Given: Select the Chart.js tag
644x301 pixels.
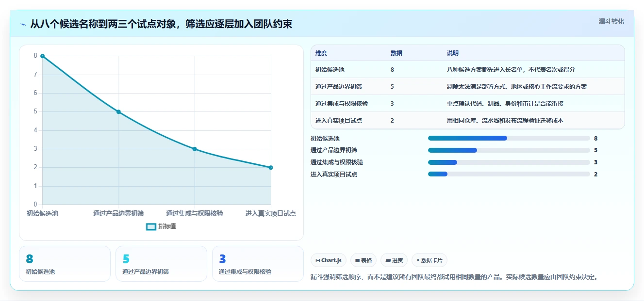Looking at the screenshot, I should click(x=329, y=260).
